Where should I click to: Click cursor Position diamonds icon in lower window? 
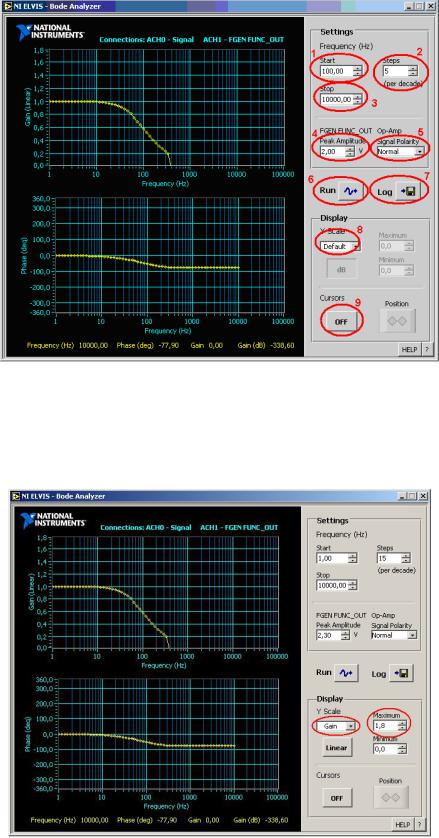coord(392,797)
